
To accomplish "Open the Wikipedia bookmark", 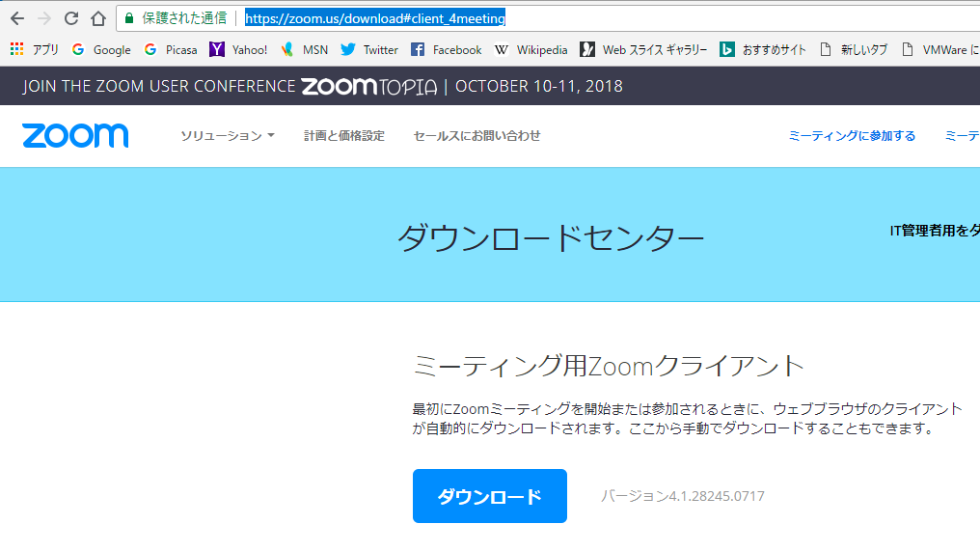I will 531,49.
